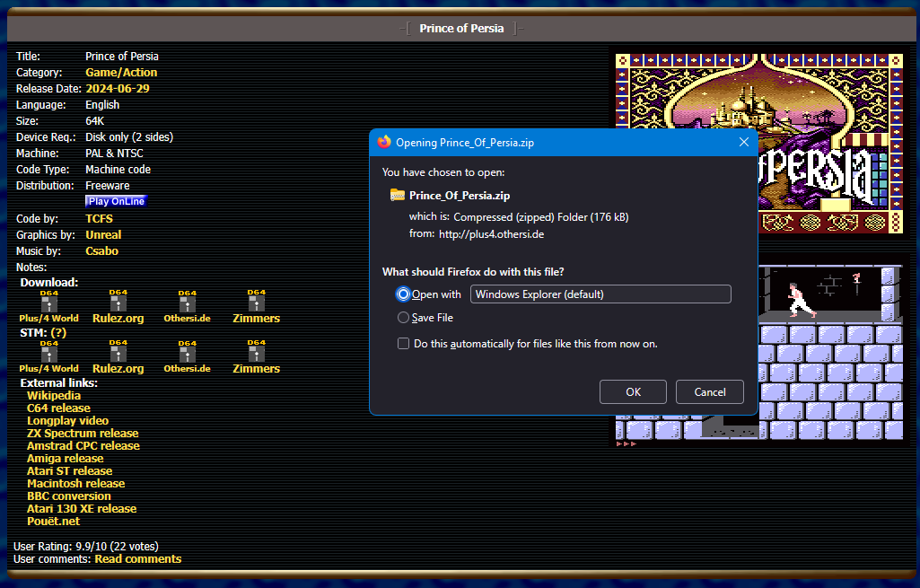Open the Longplay video link

tap(67, 421)
